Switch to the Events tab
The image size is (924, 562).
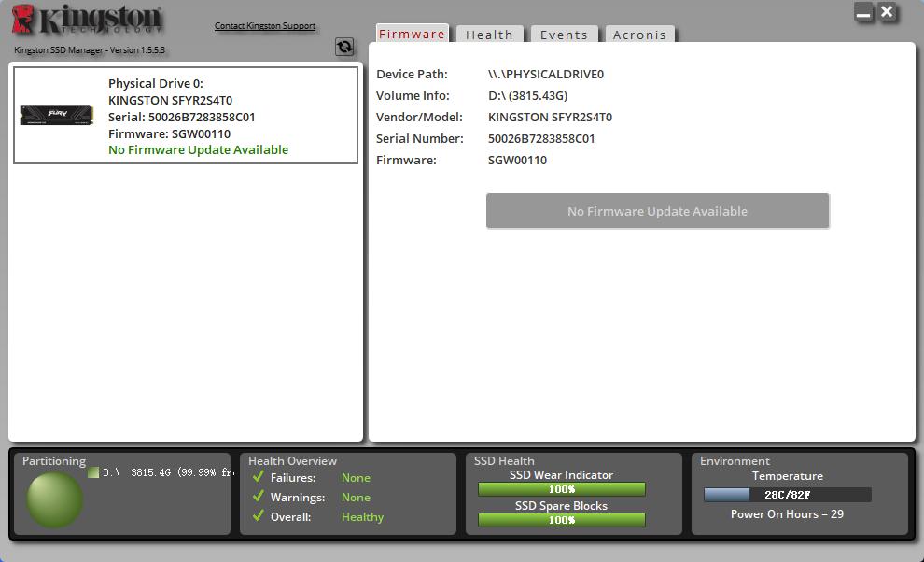564,35
